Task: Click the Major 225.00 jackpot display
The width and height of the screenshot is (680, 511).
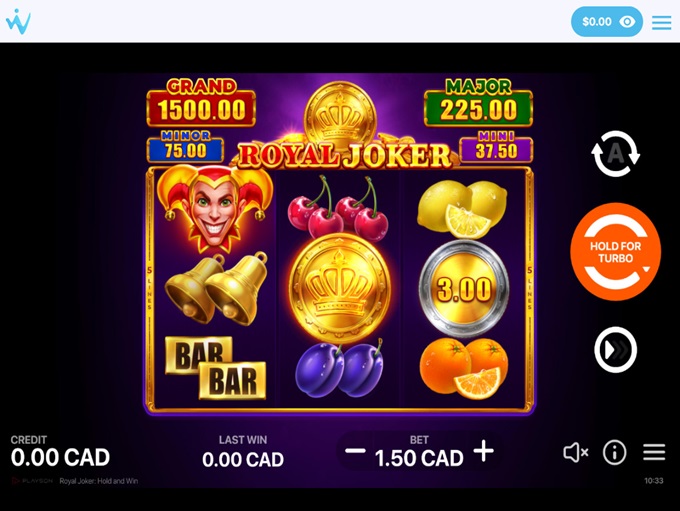Action: [478, 102]
